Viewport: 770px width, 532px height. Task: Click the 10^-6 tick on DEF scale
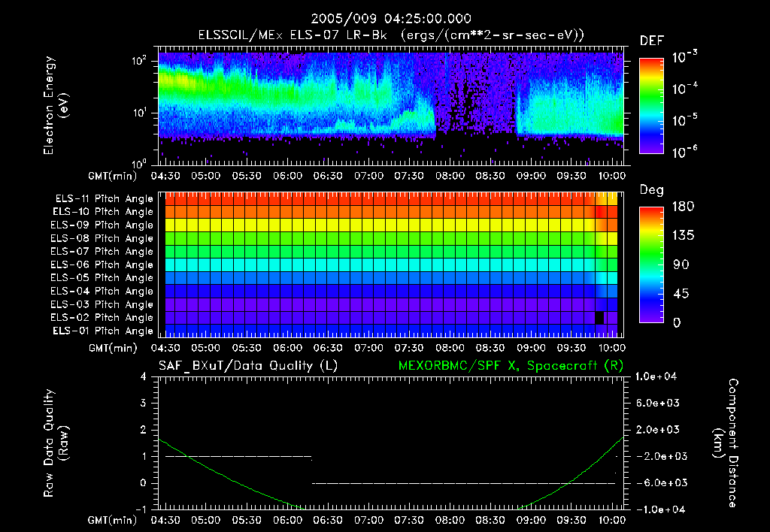684,152
